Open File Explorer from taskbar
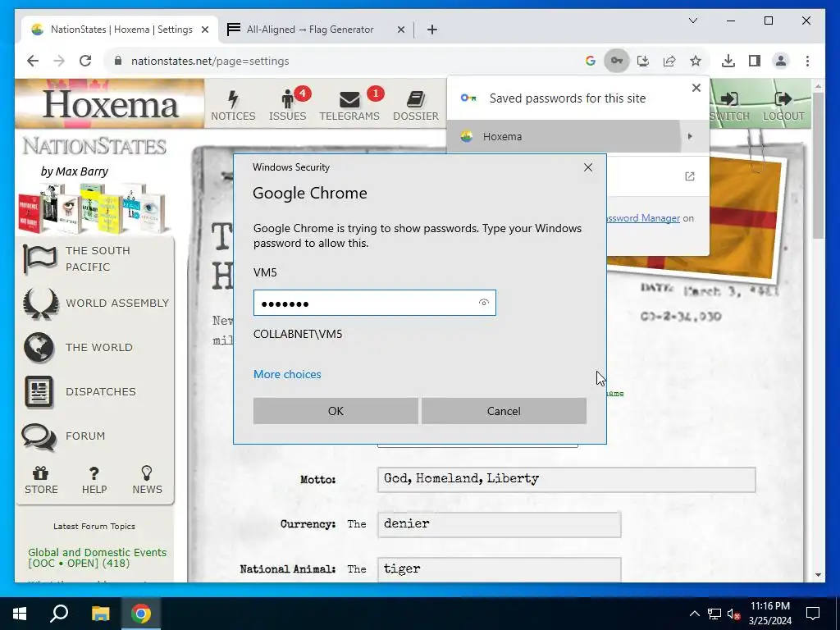The image size is (840, 630). pos(100,614)
